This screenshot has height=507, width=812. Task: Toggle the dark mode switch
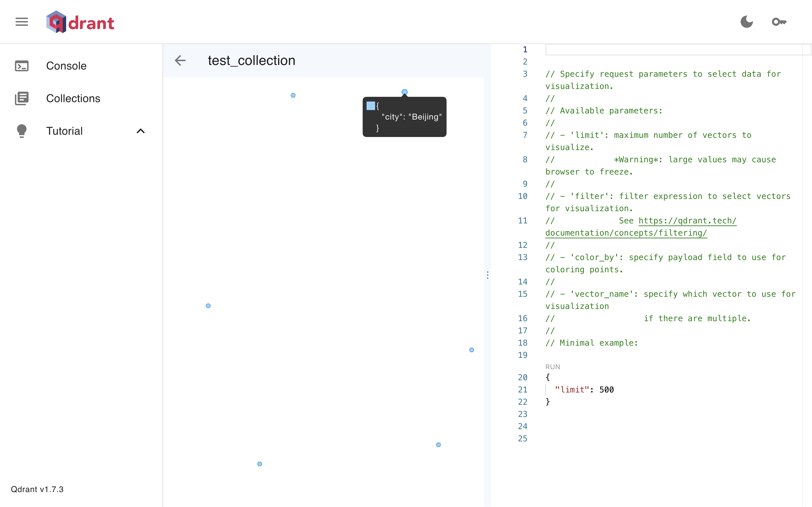point(747,22)
